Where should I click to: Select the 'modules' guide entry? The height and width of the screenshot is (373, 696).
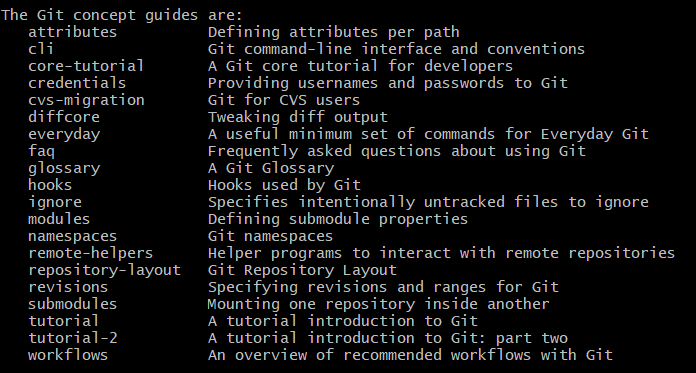pos(59,219)
